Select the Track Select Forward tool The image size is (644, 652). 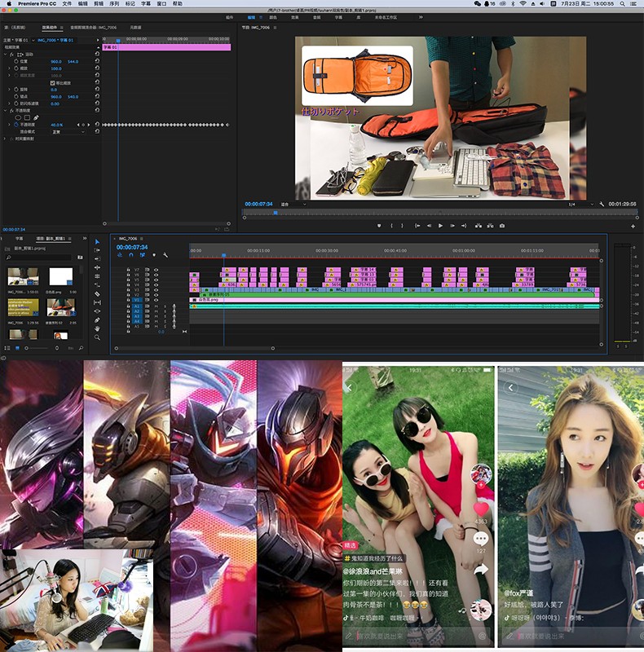(97, 250)
